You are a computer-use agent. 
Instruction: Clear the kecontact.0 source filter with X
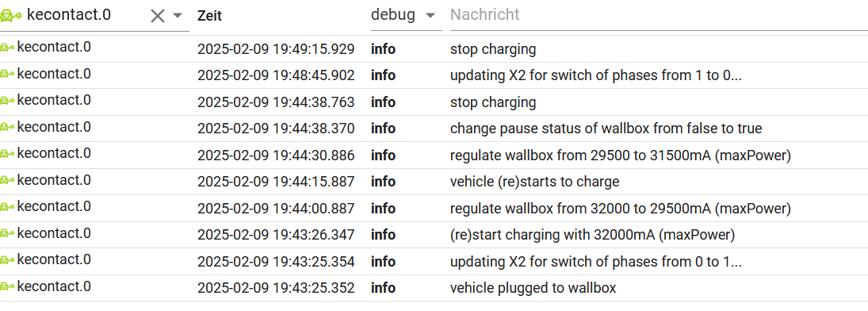coord(158,16)
